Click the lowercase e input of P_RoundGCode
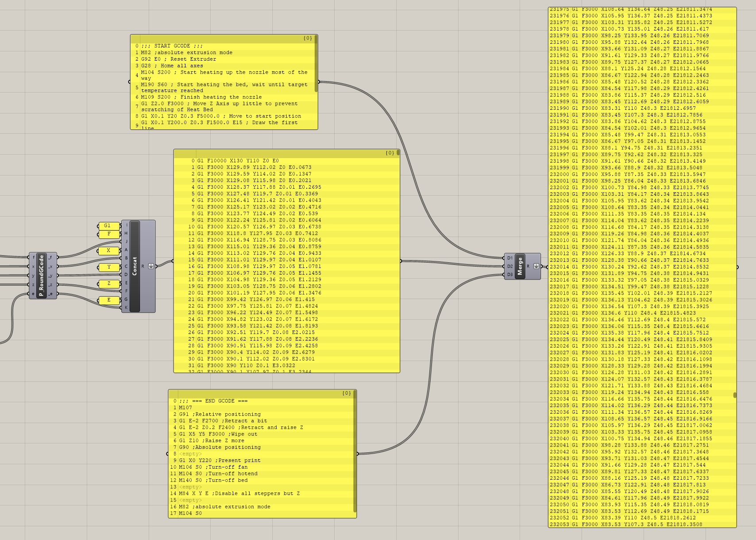 pyautogui.click(x=33, y=294)
